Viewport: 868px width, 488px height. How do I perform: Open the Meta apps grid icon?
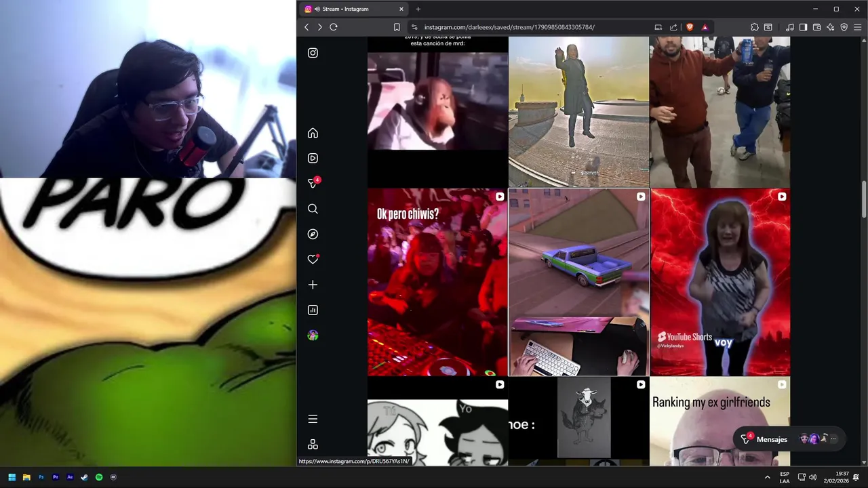[x=313, y=444]
